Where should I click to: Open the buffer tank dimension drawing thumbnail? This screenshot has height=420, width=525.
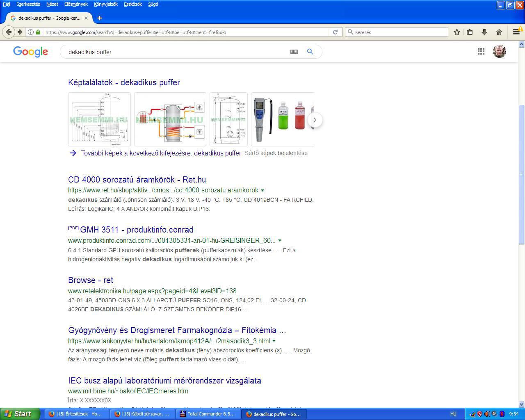(99, 119)
